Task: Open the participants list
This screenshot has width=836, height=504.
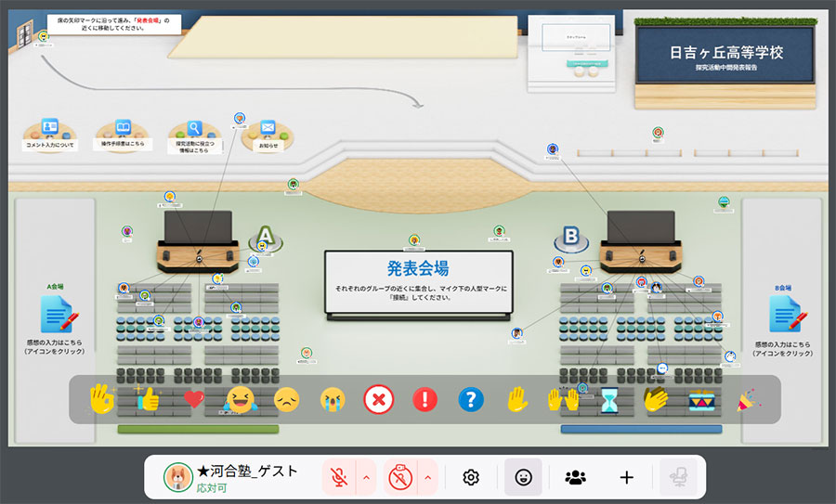Action: tap(575, 477)
